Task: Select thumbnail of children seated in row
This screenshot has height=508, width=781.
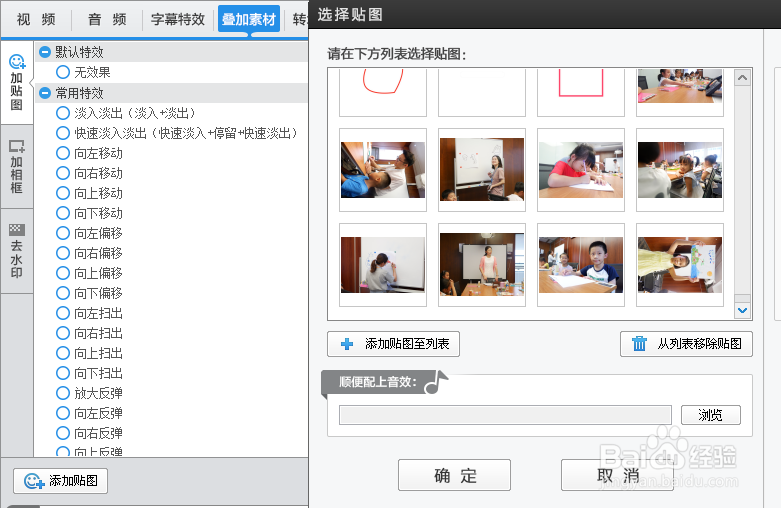Action: [x=680, y=170]
